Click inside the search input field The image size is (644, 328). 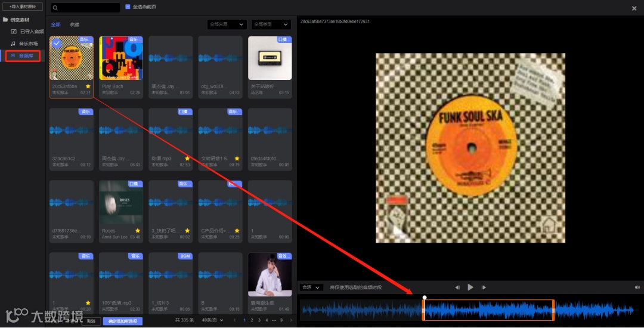coord(85,8)
